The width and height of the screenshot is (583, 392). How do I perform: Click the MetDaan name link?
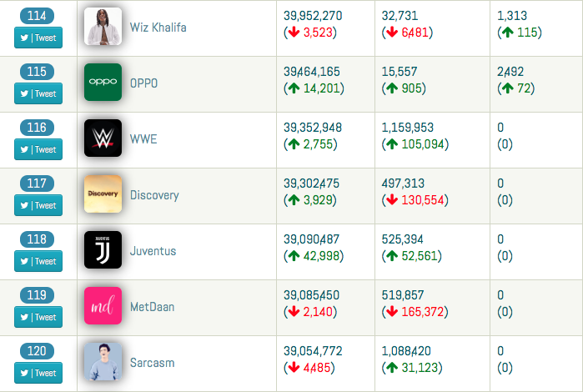152,307
